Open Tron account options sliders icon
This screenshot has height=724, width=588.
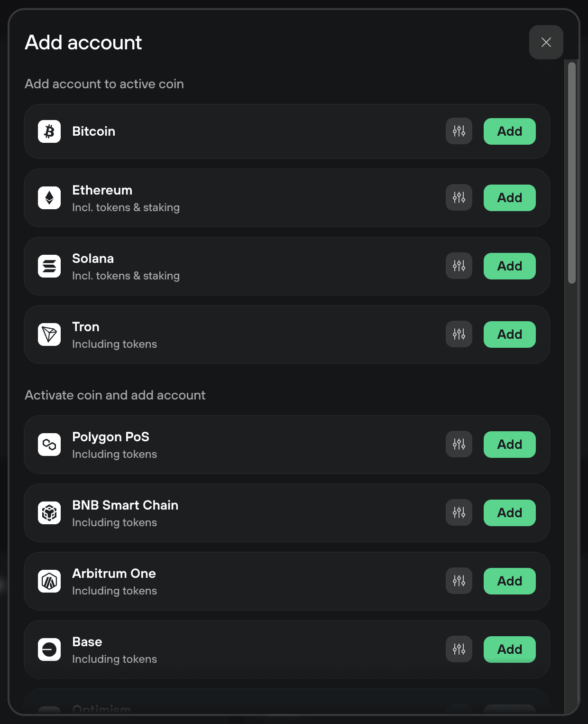pos(459,334)
